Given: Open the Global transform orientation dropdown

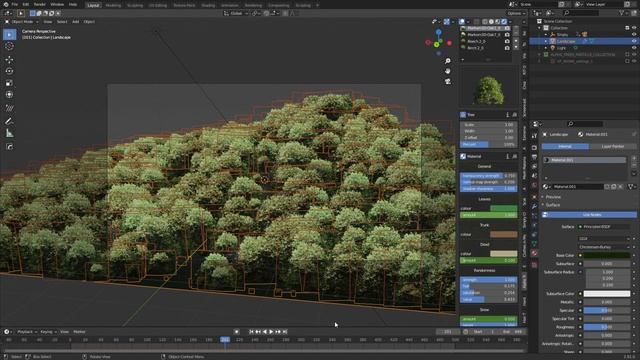Looking at the screenshot, I should [x=236, y=13].
